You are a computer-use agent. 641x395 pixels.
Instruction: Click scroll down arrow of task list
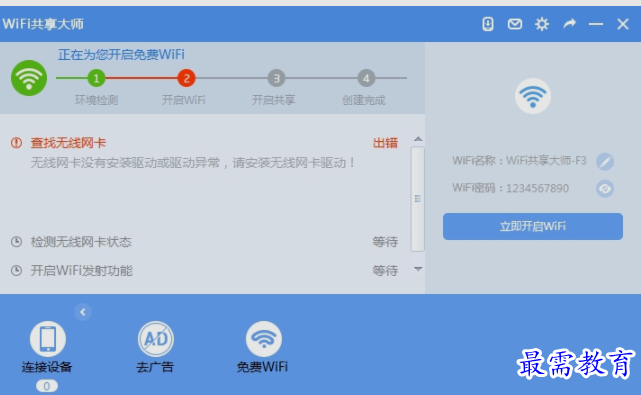click(x=418, y=269)
